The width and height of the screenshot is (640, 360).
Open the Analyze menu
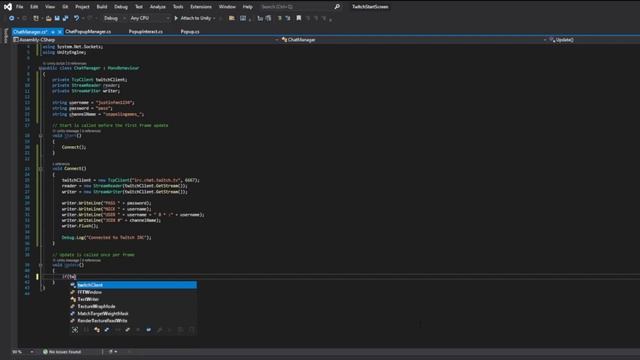coord(158,7)
